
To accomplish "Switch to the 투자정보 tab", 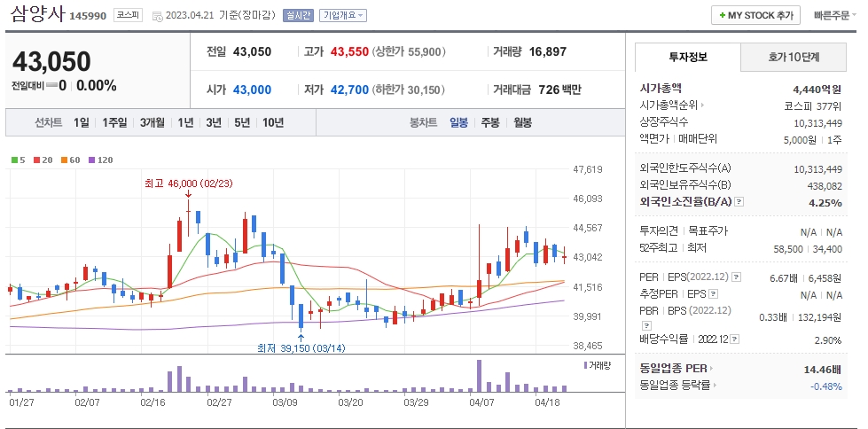I will [x=687, y=57].
